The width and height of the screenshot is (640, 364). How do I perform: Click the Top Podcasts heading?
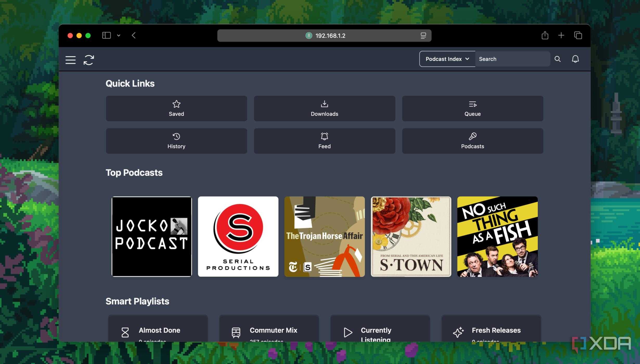(x=134, y=173)
